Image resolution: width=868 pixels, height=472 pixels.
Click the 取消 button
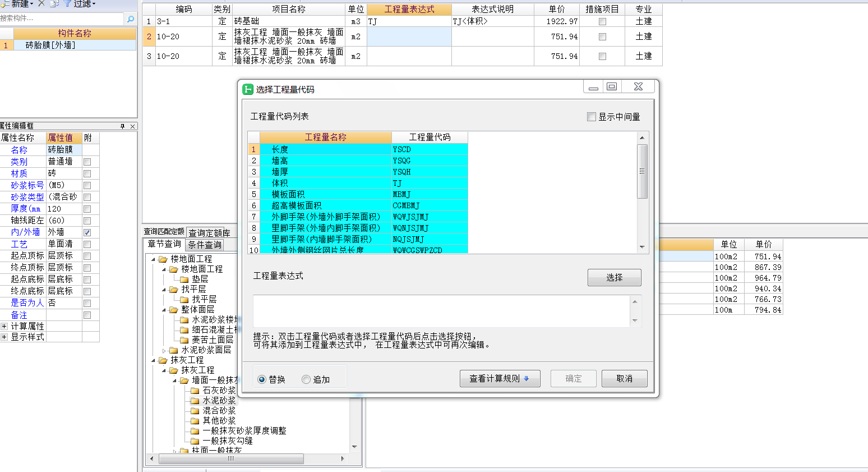pyautogui.click(x=625, y=379)
